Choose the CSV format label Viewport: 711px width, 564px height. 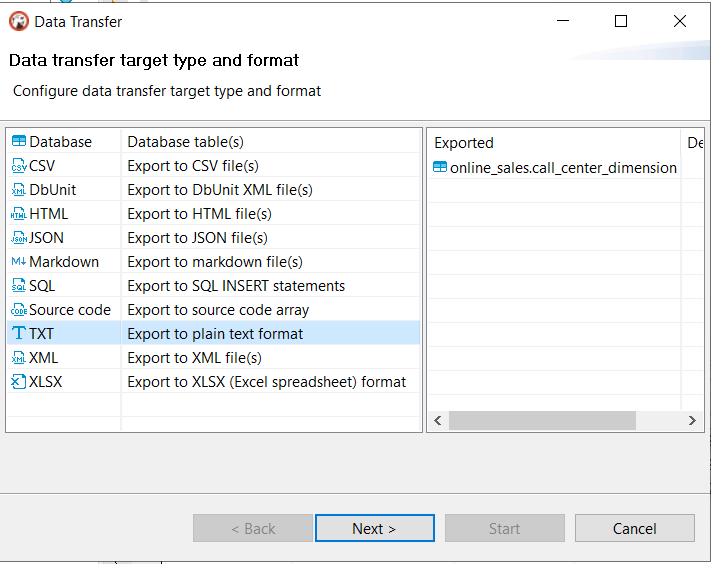(x=42, y=166)
